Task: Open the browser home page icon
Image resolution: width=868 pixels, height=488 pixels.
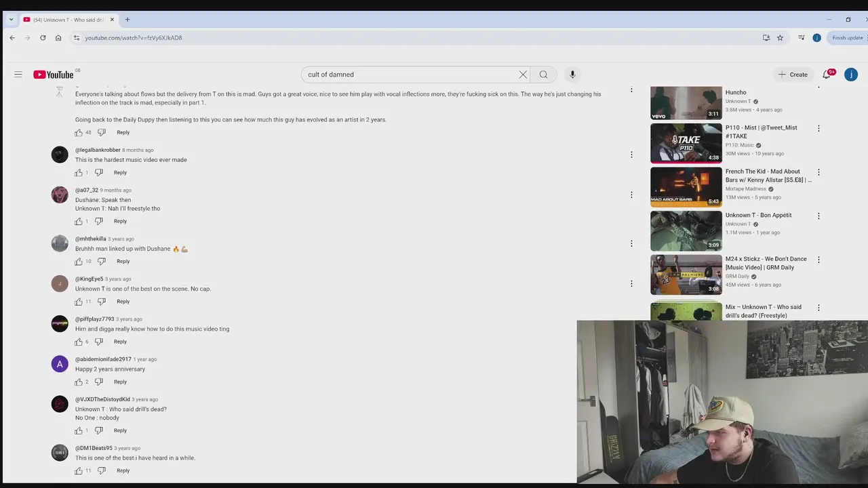Action: click(x=58, y=38)
